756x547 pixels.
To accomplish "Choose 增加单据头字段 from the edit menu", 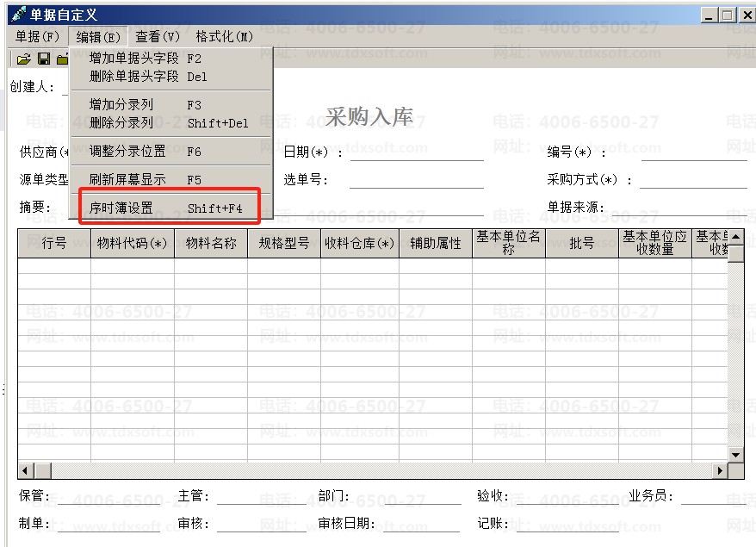I will 171,59.
